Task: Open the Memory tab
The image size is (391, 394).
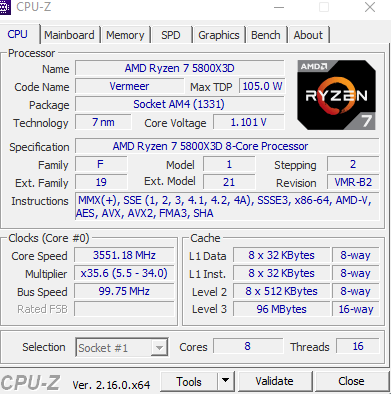Action: point(125,35)
